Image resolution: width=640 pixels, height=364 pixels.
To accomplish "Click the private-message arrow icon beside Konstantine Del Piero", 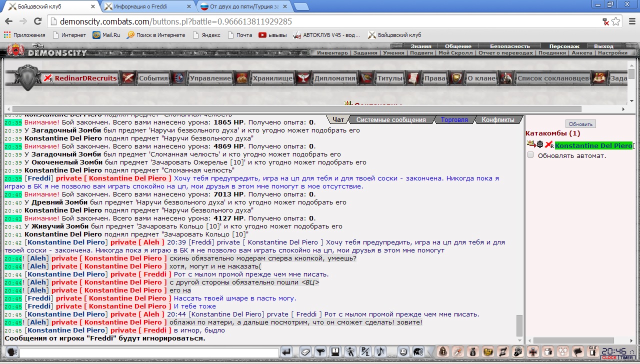I will pos(531,144).
